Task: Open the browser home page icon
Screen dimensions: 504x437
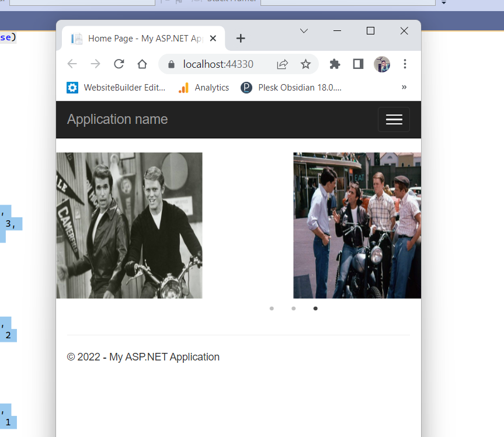Action: click(142, 64)
